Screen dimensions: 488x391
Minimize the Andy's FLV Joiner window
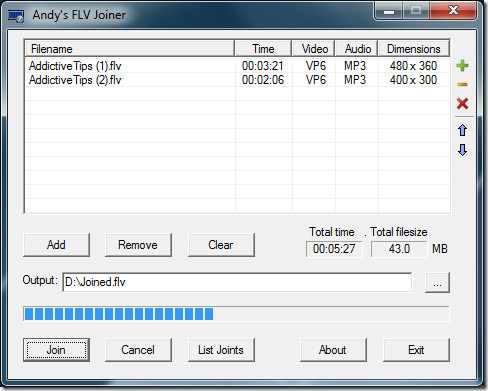[389, 11]
